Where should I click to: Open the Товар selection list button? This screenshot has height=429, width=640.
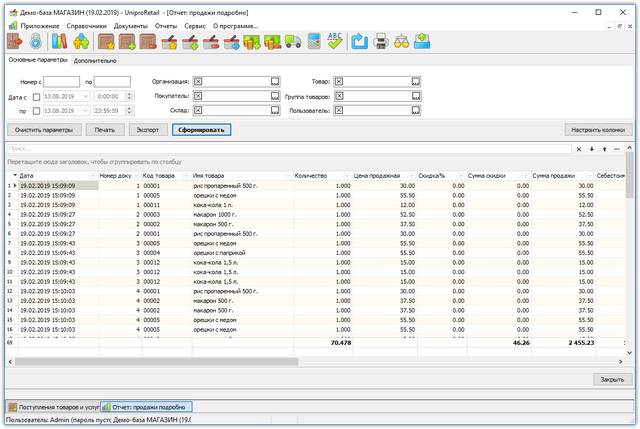[416, 82]
